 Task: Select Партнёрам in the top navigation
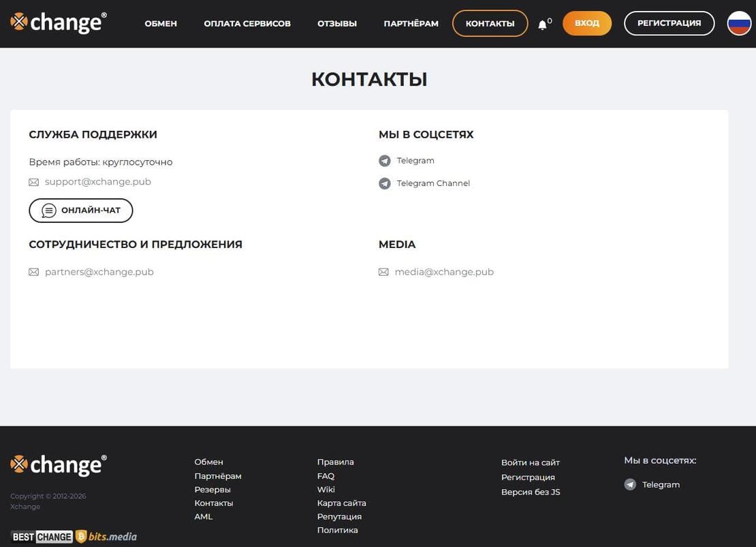coord(411,24)
